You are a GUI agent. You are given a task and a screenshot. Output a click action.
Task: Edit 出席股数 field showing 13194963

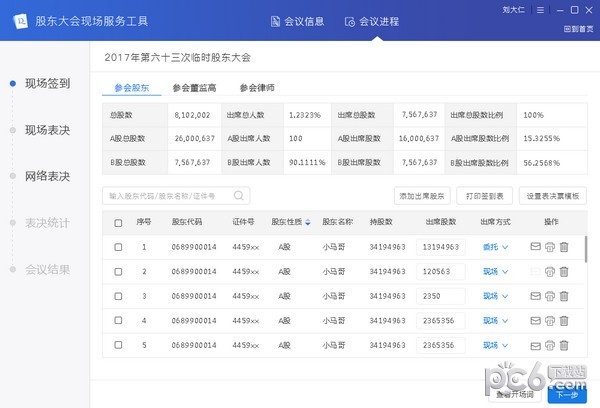coord(441,247)
